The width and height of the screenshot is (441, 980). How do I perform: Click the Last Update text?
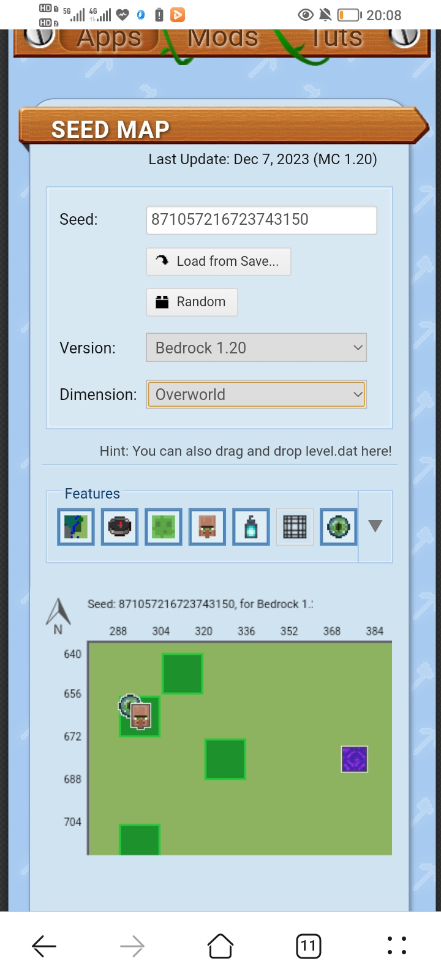pos(263,159)
